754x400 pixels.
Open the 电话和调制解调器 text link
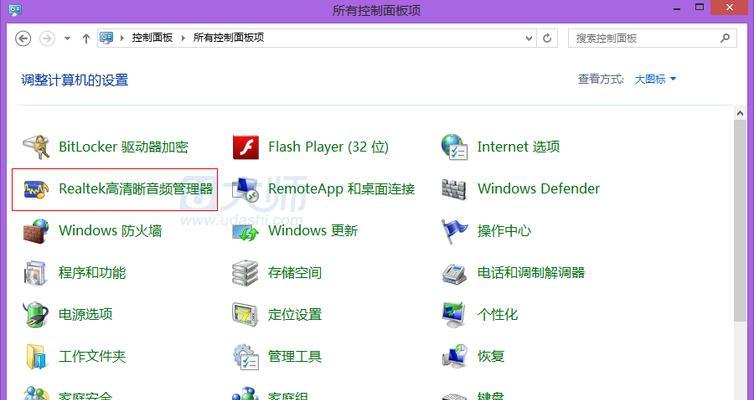pos(531,273)
